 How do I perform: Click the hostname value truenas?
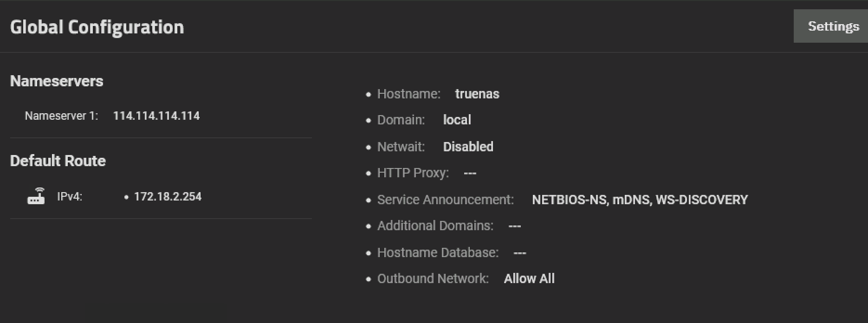coord(477,94)
